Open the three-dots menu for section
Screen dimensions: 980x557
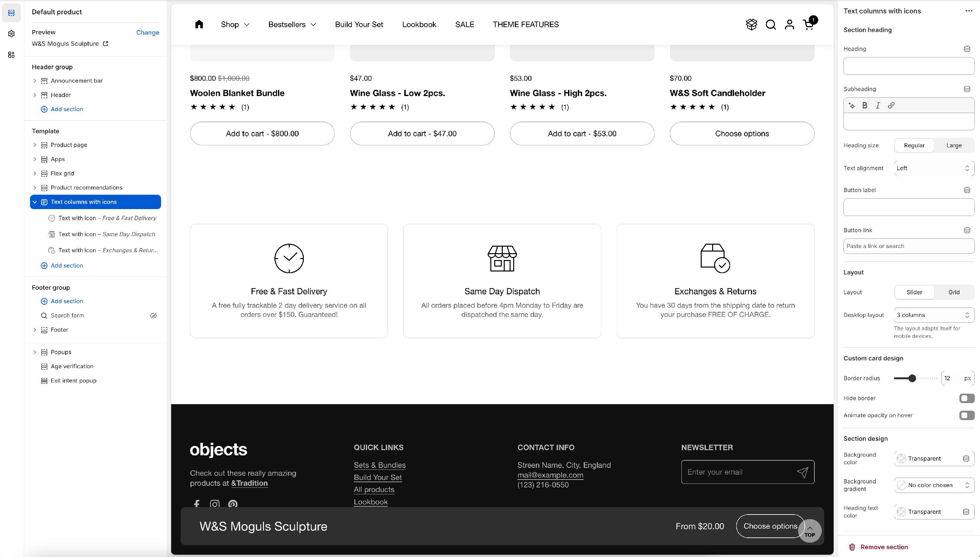(969, 11)
